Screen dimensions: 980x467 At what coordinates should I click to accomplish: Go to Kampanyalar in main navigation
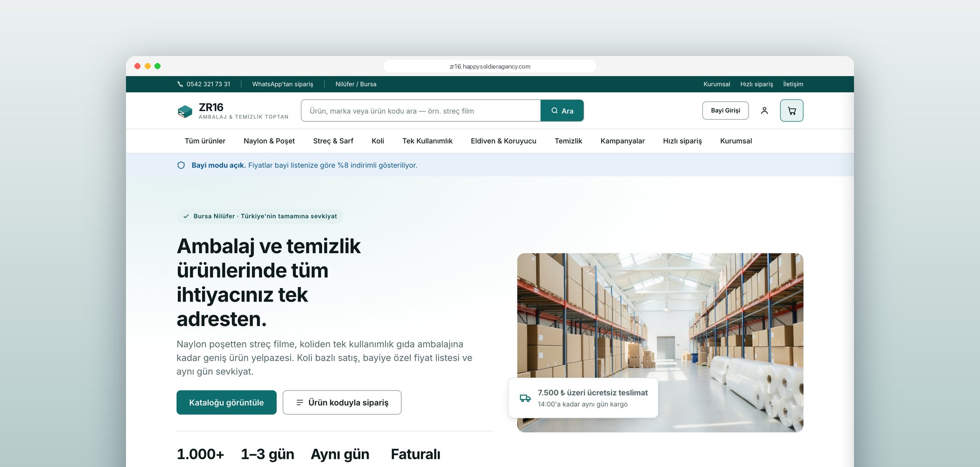click(623, 141)
